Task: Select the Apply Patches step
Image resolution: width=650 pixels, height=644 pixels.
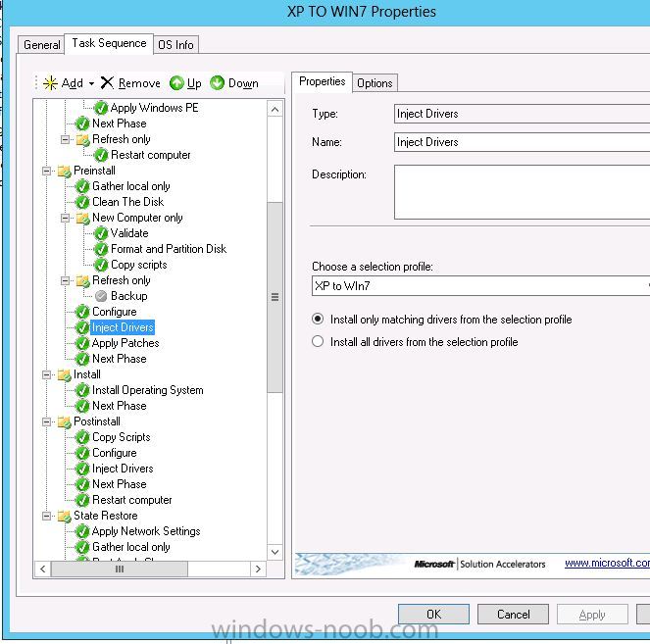Action: pos(125,343)
